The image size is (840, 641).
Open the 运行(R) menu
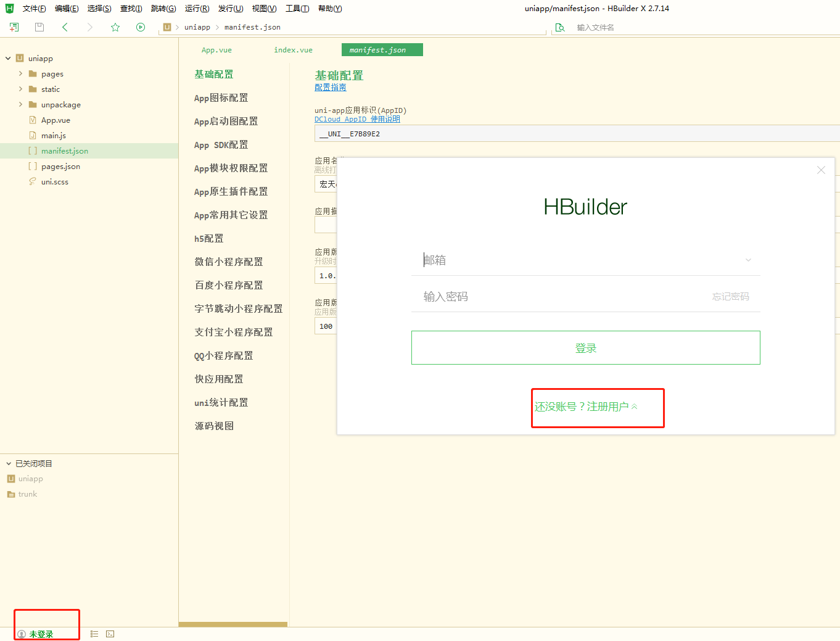[197, 9]
